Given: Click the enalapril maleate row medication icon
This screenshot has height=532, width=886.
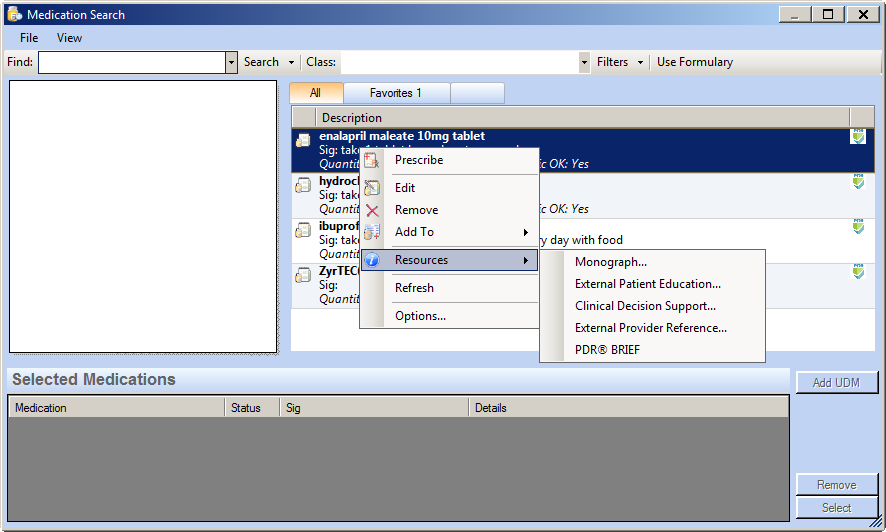Looking at the screenshot, I should pos(303,140).
